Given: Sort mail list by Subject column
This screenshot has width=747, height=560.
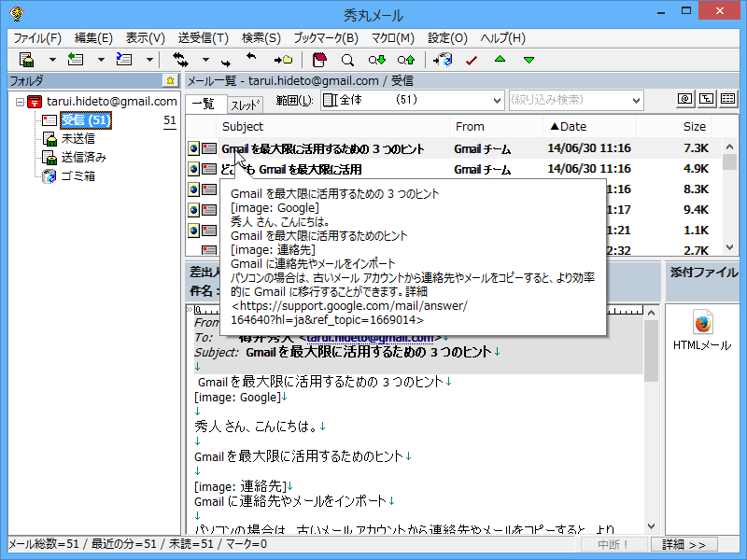Looking at the screenshot, I should tap(332, 127).
